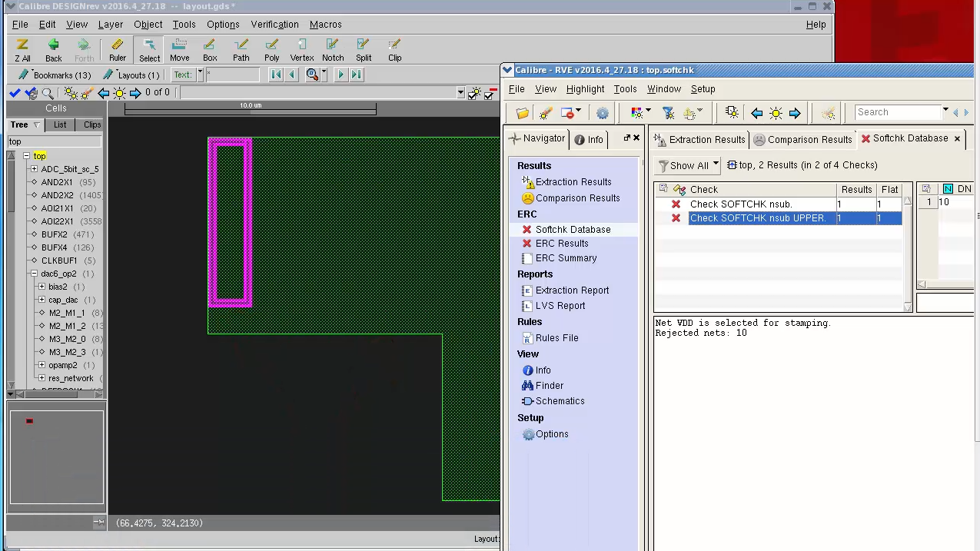
Task: Select the Ruler tool
Action: tap(117, 50)
